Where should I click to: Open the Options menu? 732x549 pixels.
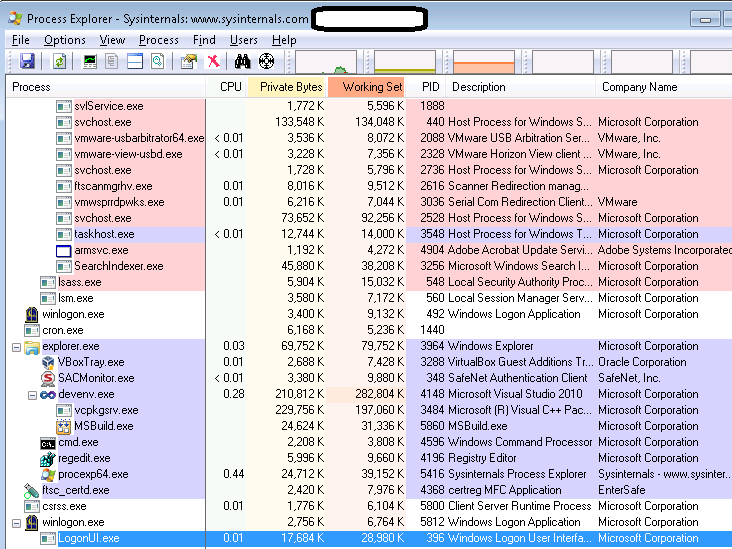(65, 40)
